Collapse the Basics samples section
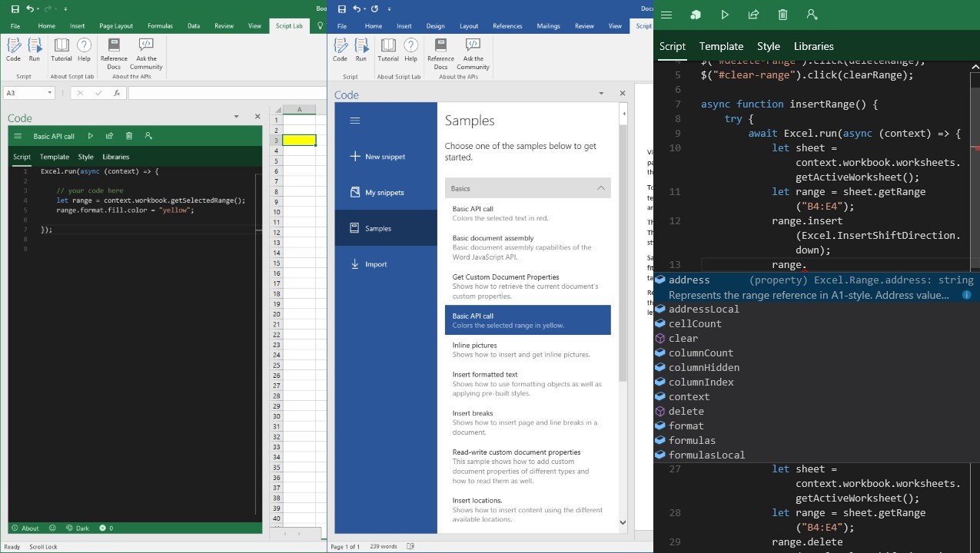This screenshot has width=980, height=553. (x=602, y=188)
